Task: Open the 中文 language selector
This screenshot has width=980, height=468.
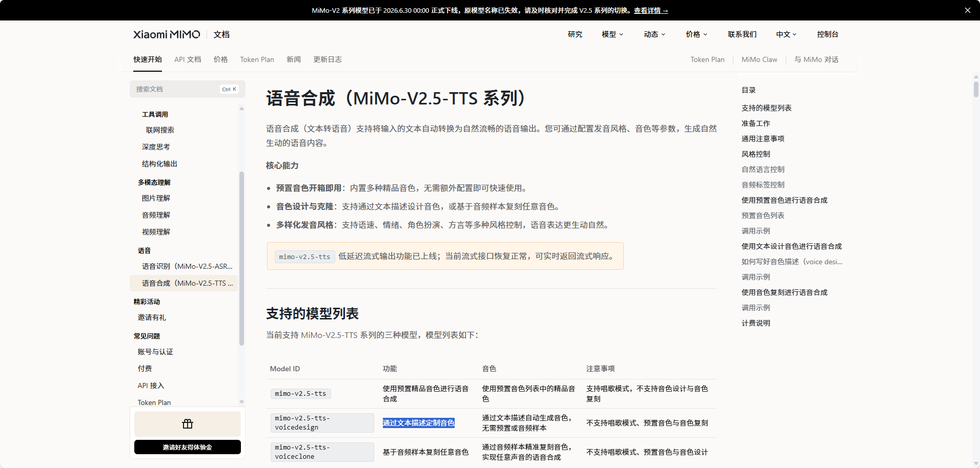Action: (786, 34)
